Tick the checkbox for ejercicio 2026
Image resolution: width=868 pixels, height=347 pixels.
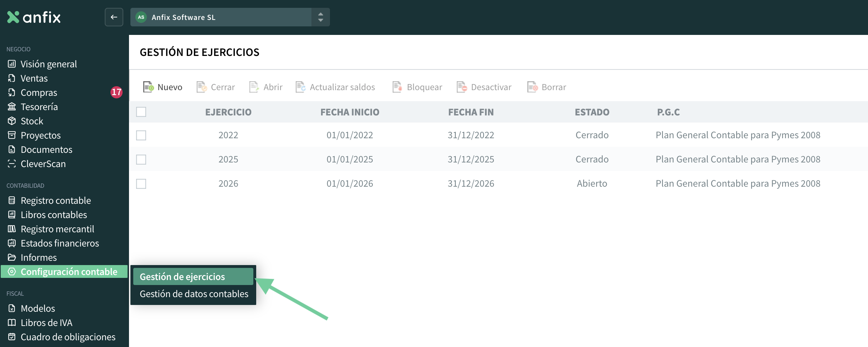tap(141, 184)
